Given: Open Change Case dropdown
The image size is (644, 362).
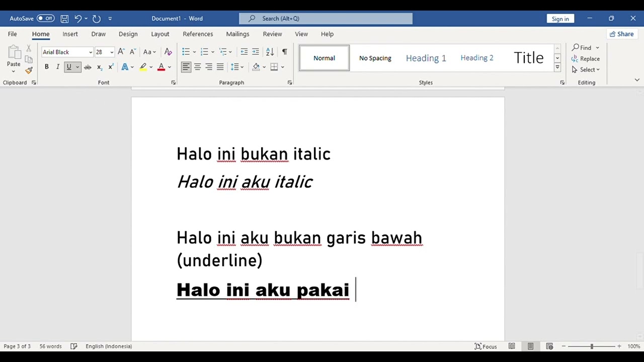Looking at the screenshot, I should (x=150, y=52).
